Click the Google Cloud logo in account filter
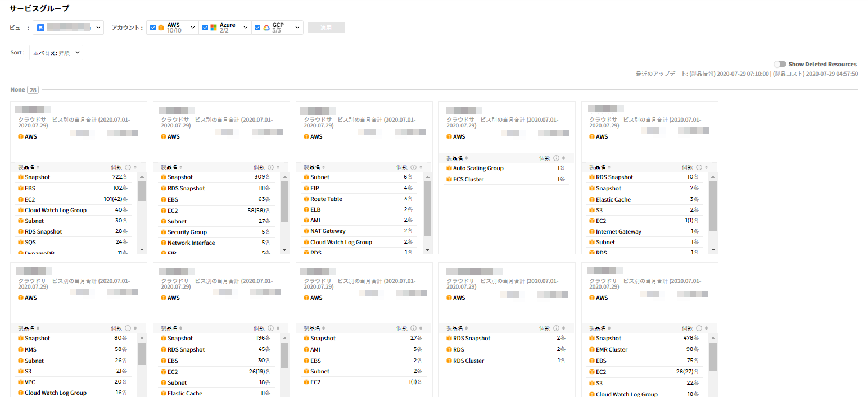Image resolution: width=868 pixels, height=397 pixels. click(266, 28)
